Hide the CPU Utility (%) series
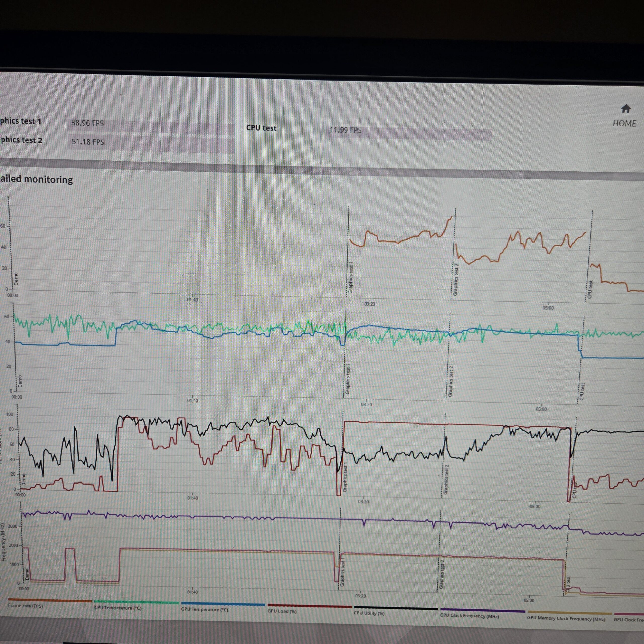 (x=369, y=613)
